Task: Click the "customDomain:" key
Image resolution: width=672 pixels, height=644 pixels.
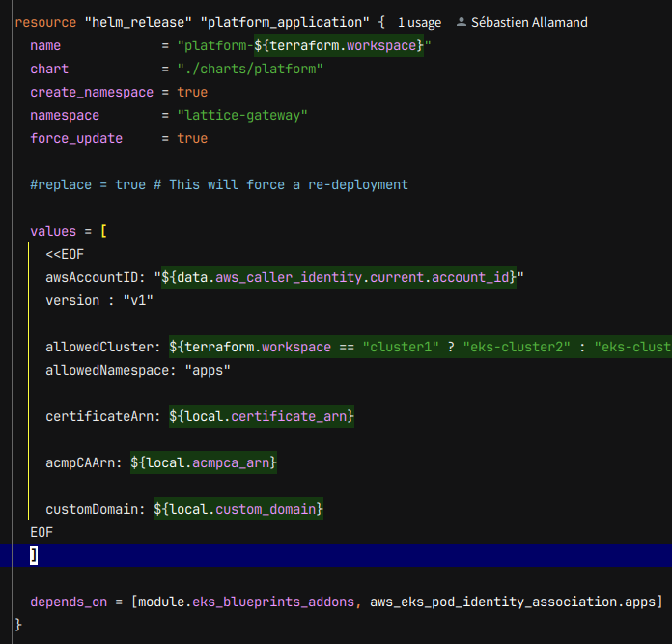Action: click(96, 509)
